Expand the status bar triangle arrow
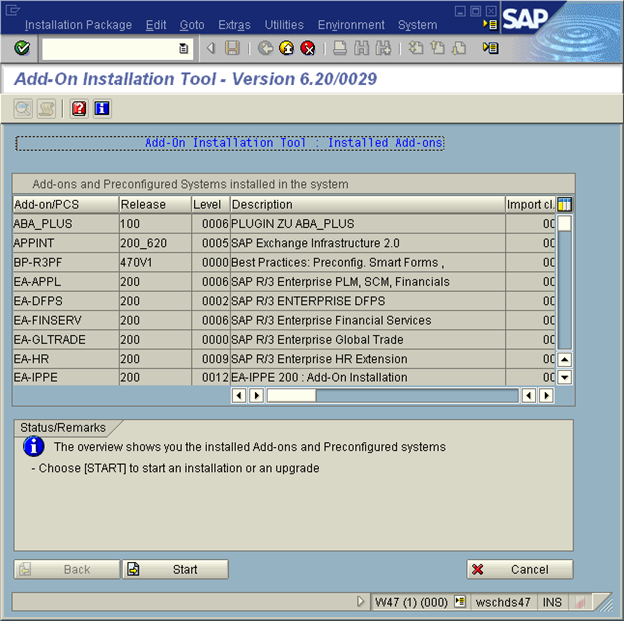Image resolution: width=624 pixels, height=621 pixels. click(361, 601)
